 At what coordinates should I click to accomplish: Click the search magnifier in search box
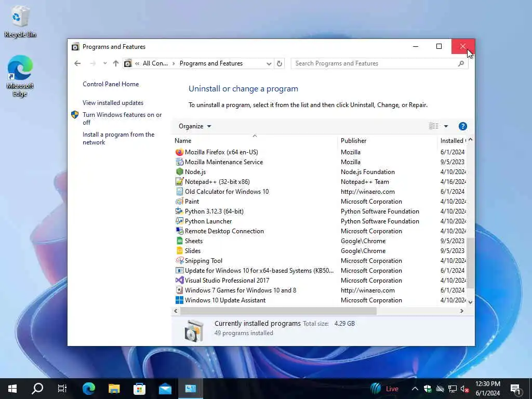coord(461,63)
